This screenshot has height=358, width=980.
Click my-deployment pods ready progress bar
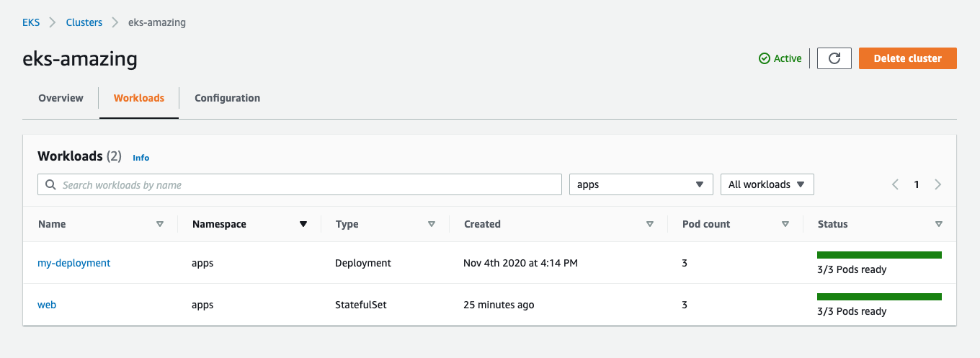(879, 254)
